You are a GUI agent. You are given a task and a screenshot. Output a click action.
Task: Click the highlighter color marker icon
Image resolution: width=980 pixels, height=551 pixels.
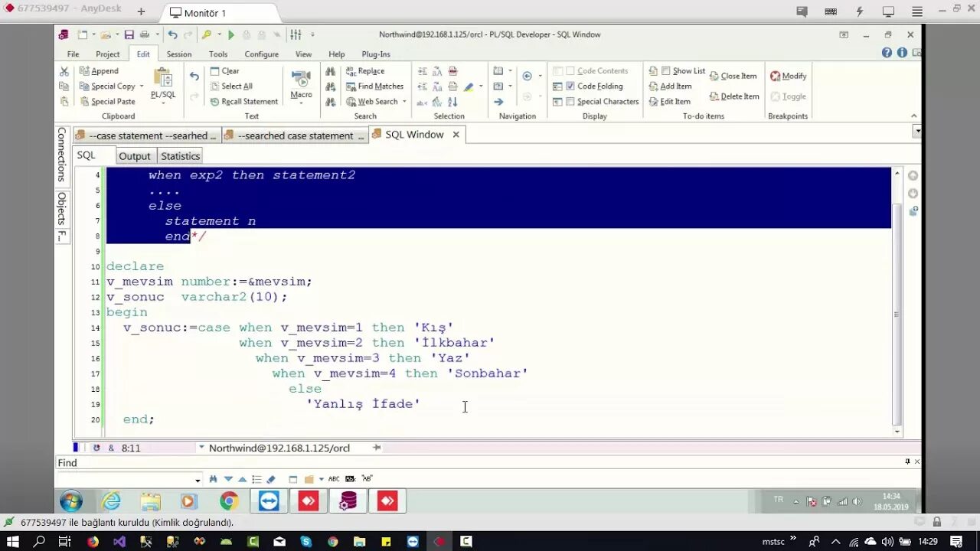(x=469, y=86)
